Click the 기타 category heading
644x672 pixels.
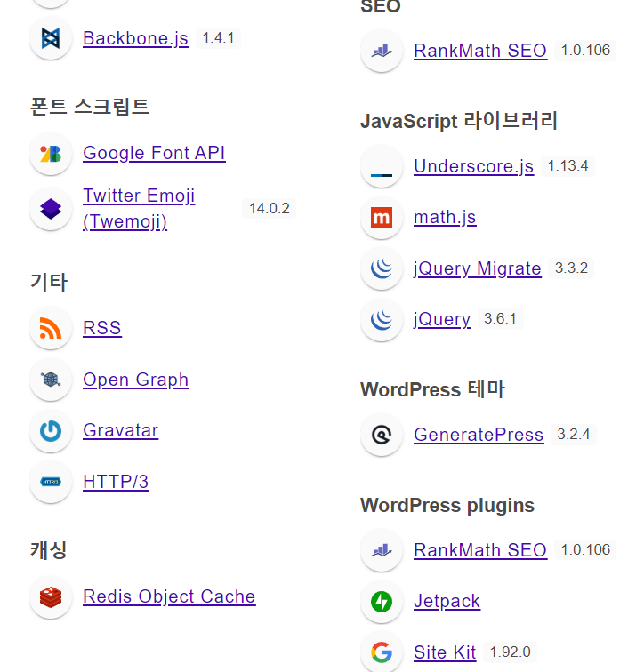(49, 282)
